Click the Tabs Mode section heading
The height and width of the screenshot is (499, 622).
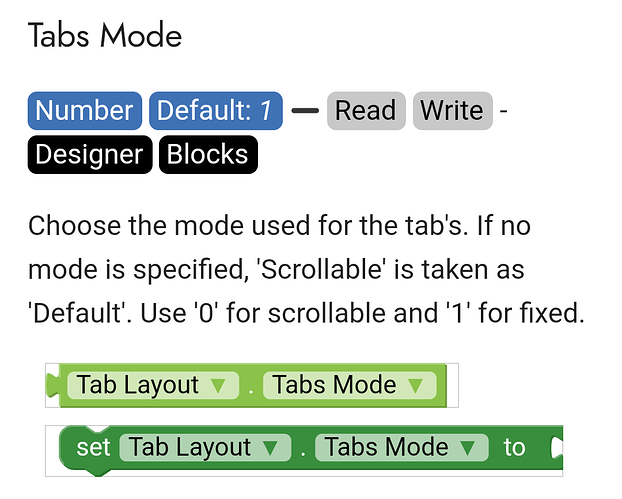(105, 37)
